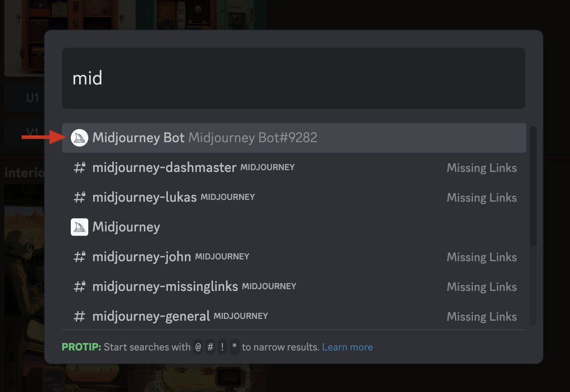Choose the midjourney-general channel result
Viewport: 570px width, 392px height.
click(x=151, y=316)
